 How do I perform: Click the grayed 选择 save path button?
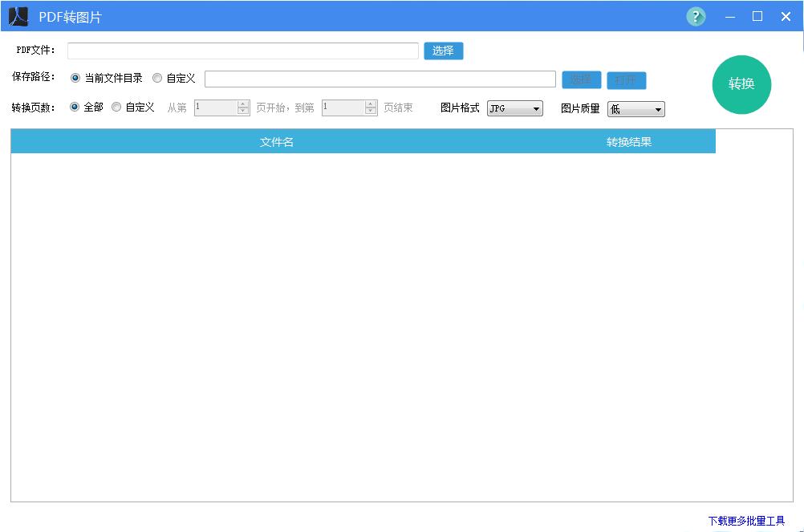(581, 79)
